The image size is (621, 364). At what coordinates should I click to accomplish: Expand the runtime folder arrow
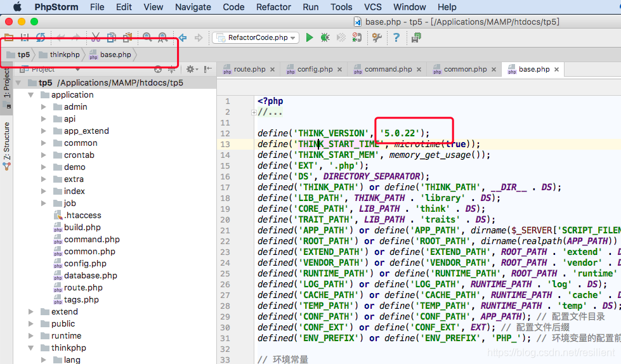tap(31, 336)
